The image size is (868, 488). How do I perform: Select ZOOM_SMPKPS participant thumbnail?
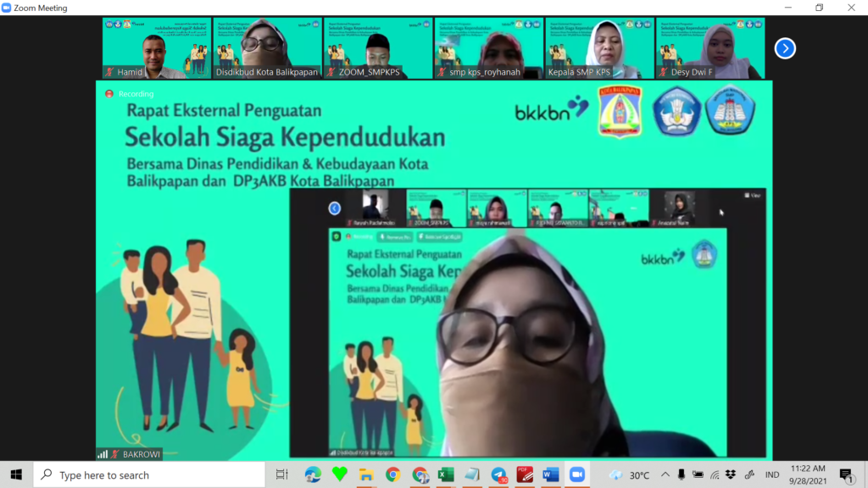378,48
